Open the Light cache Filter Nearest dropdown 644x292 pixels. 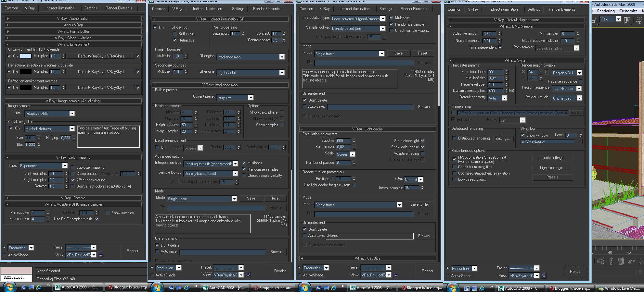[x=413, y=179]
